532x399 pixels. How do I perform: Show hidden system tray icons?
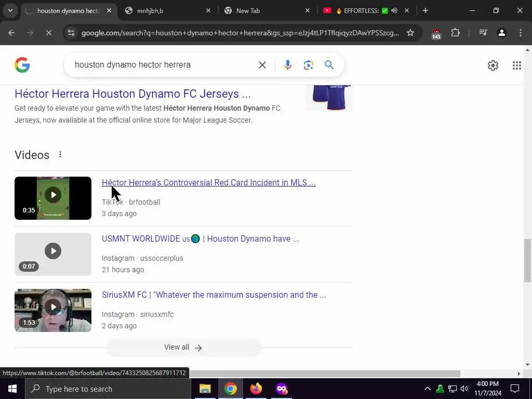pos(428,389)
